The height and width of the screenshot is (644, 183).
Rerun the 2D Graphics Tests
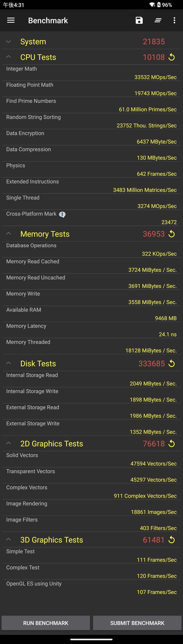[171, 443]
